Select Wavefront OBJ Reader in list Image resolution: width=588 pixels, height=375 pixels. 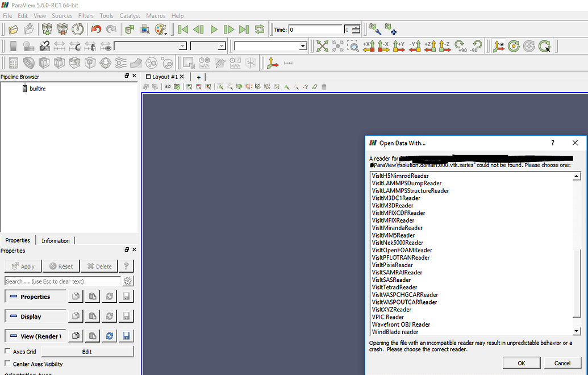point(401,324)
